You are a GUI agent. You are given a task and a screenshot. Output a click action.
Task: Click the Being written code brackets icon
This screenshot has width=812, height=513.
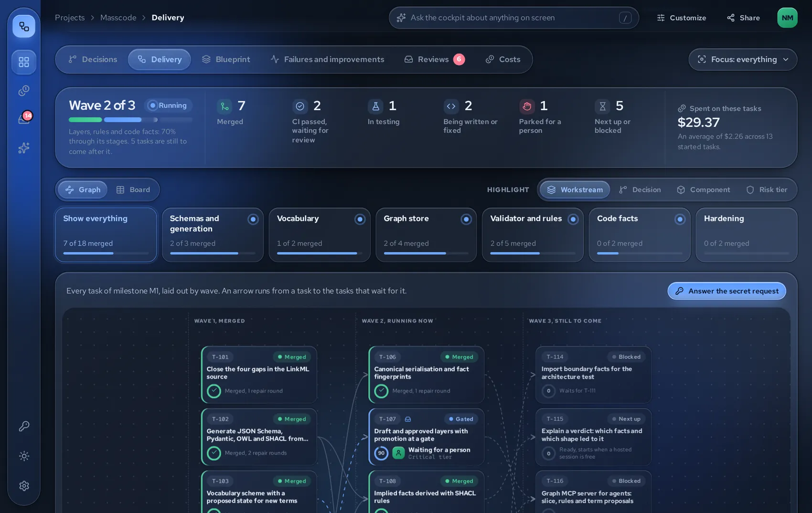tap(451, 106)
